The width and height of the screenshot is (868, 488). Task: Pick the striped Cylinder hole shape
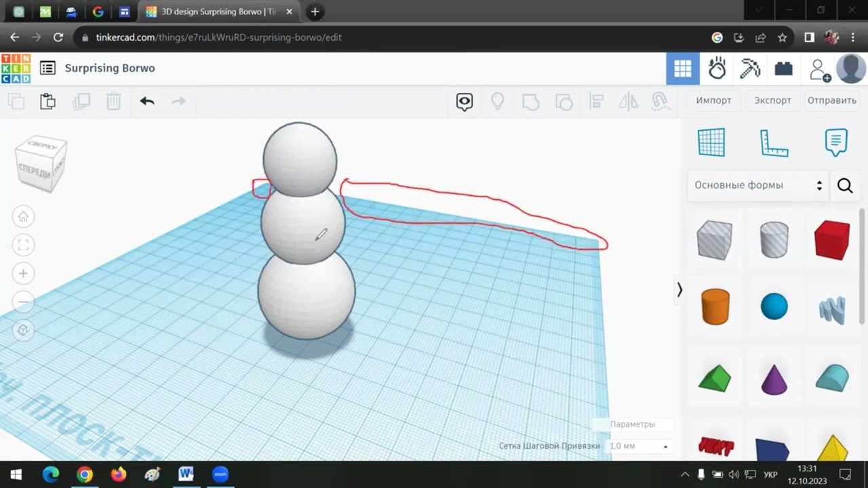tap(774, 239)
